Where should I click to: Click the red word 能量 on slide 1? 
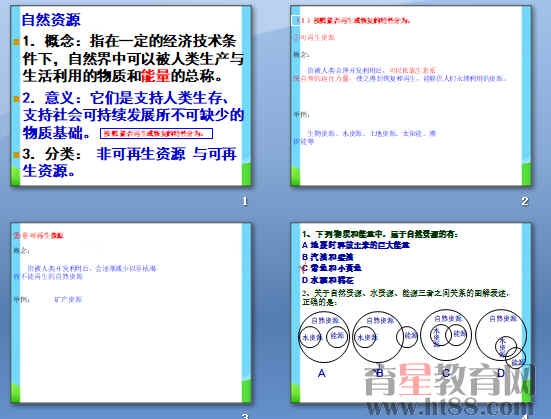click(156, 76)
